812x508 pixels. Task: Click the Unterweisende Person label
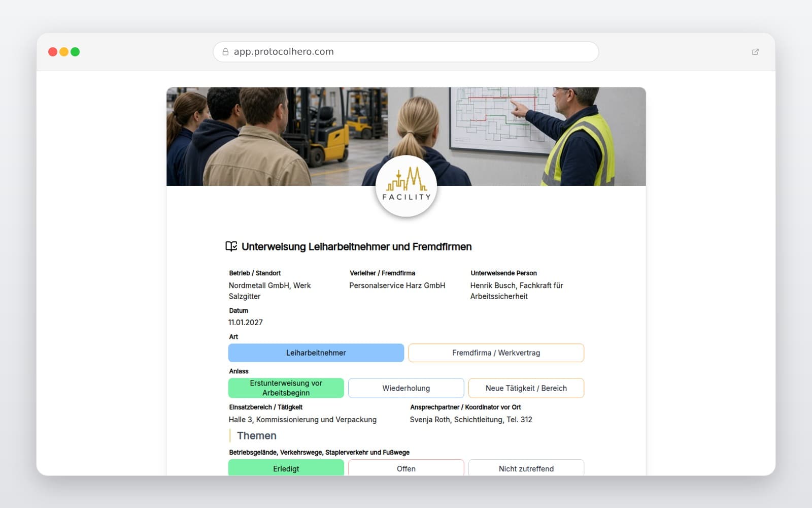click(503, 273)
